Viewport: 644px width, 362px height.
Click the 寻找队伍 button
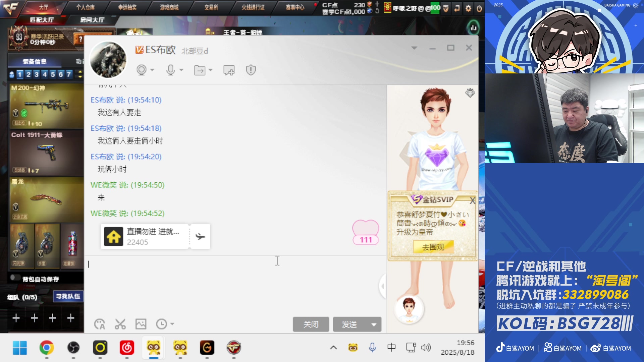pos(68,296)
